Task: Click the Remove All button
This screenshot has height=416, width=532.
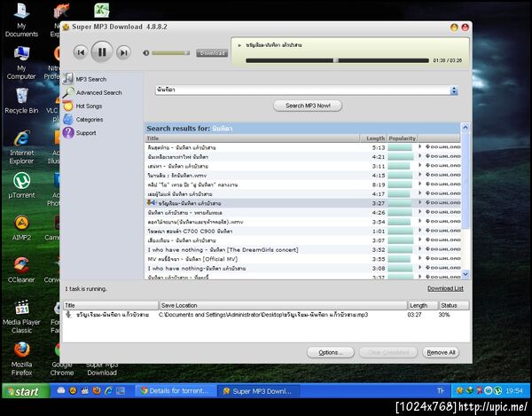Action: [441, 352]
